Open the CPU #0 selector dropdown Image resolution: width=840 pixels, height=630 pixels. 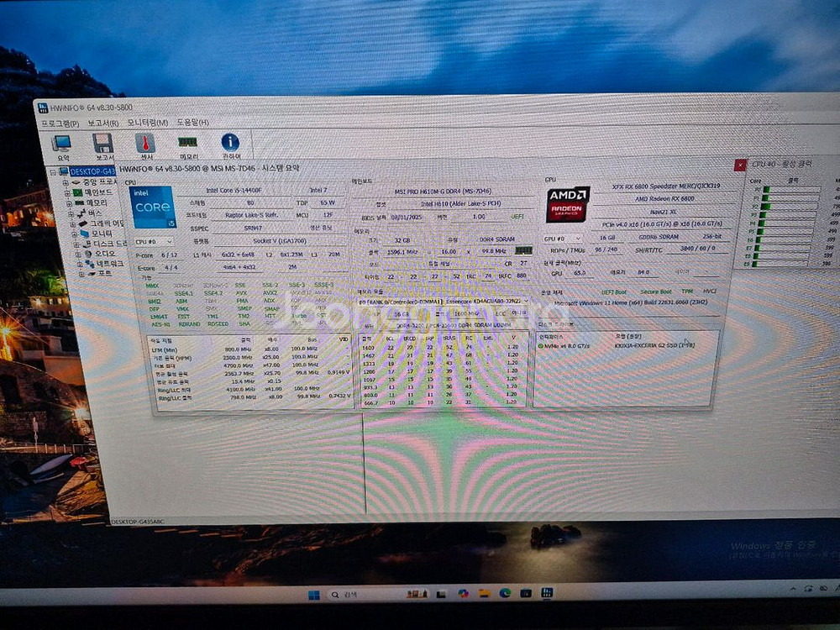tap(152, 241)
